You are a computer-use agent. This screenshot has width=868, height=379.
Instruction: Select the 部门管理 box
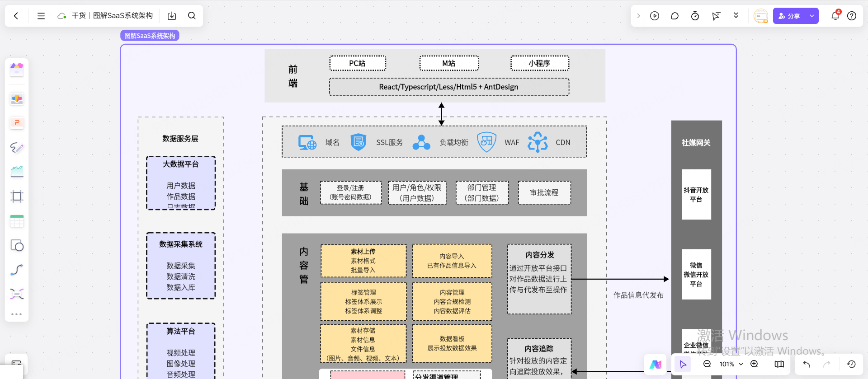[x=482, y=192]
